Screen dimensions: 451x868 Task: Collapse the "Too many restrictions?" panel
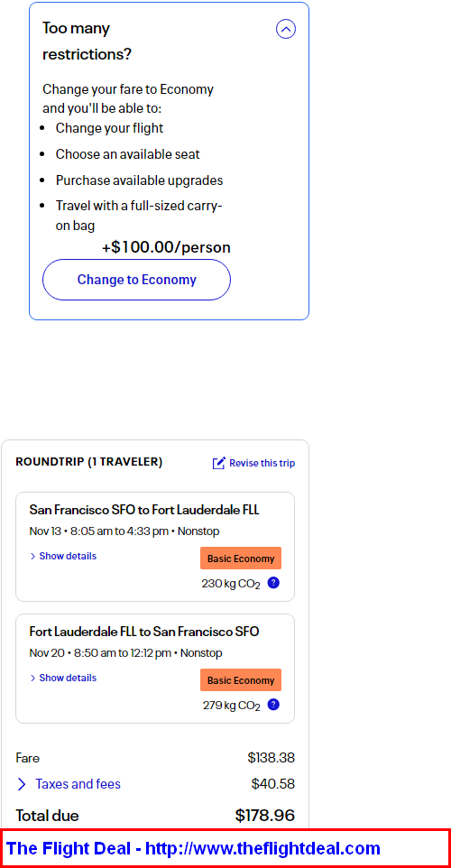[286, 29]
